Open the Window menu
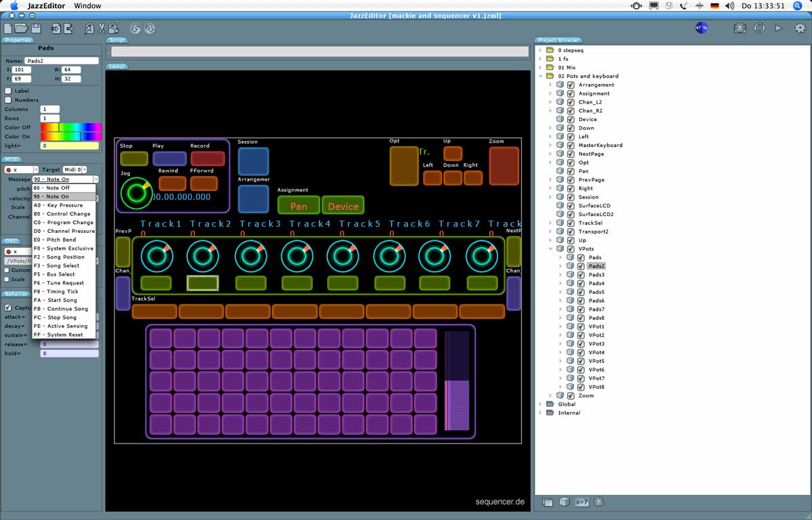The height and width of the screenshot is (520, 812). click(87, 6)
